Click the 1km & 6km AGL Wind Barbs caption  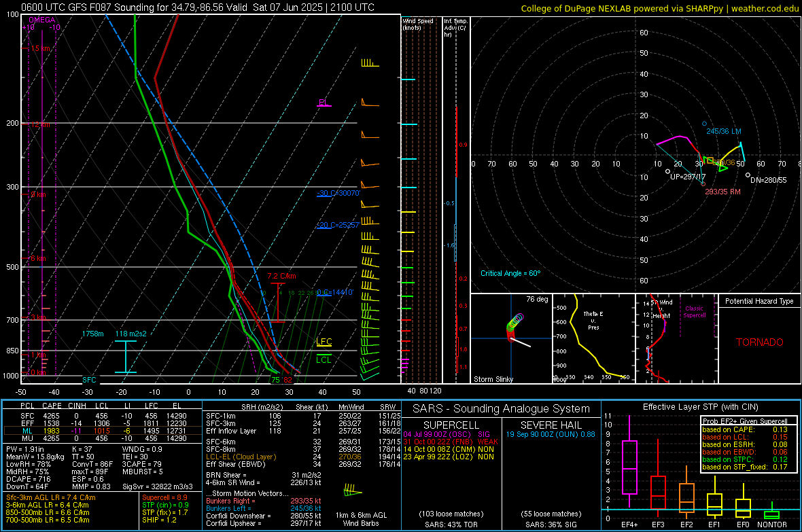point(361,519)
